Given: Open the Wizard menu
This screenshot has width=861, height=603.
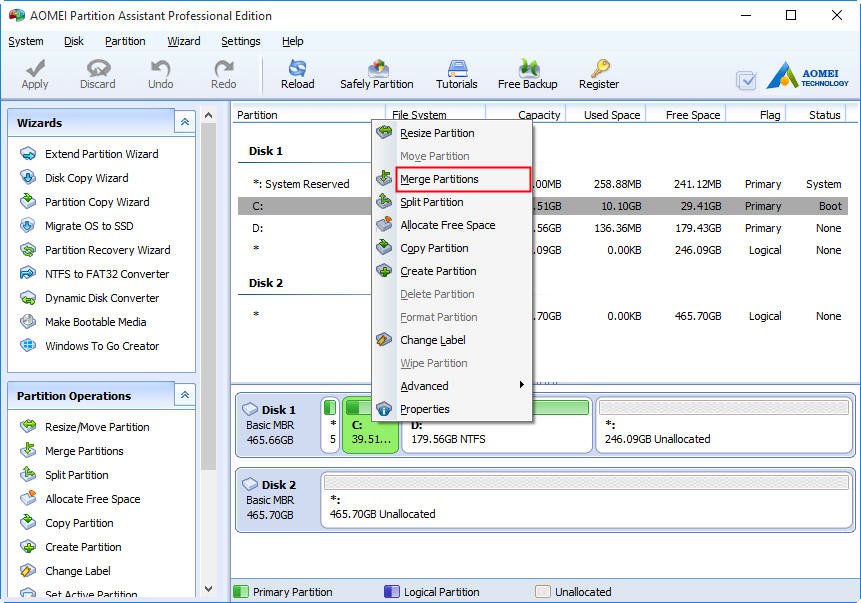Looking at the screenshot, I should (x=183, y=41).
